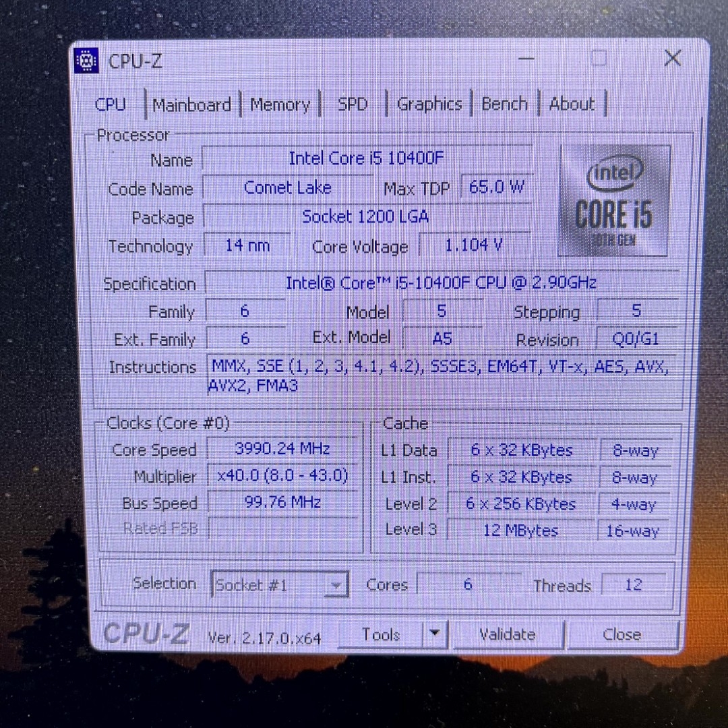Click the Intel Core i5 logo badge
Screen dimensions: 728x728
(613, 201)
